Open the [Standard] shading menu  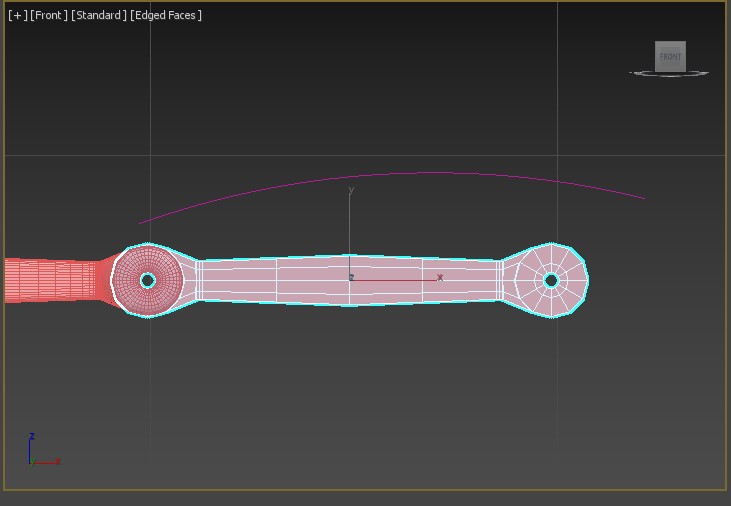99,15
